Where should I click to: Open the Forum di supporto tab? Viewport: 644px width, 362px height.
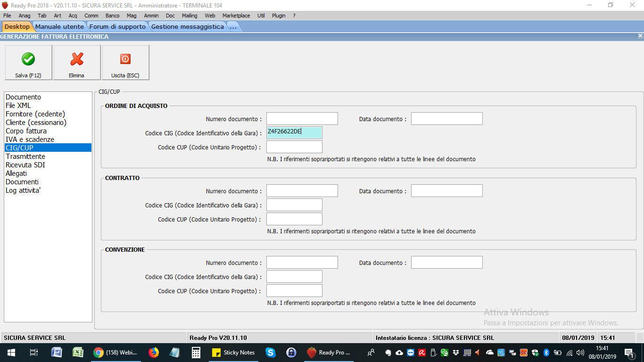pyautogui.click(x=117, y=27)
